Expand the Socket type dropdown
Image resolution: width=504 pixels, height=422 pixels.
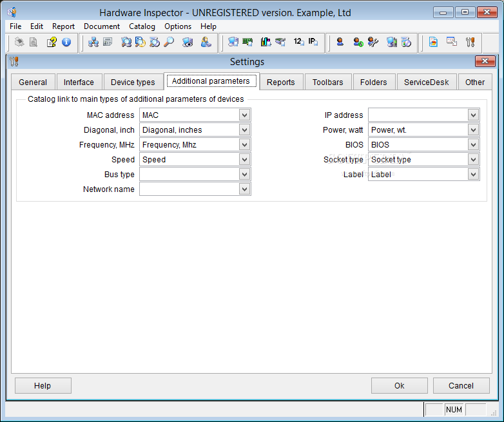[473, 159]
